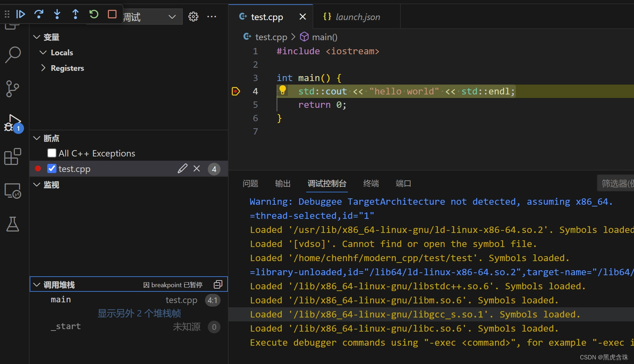The width and height of the screenshot is (634, 364).
Task: Click the TargetArchitecture warning message
Action: point(431,202)
